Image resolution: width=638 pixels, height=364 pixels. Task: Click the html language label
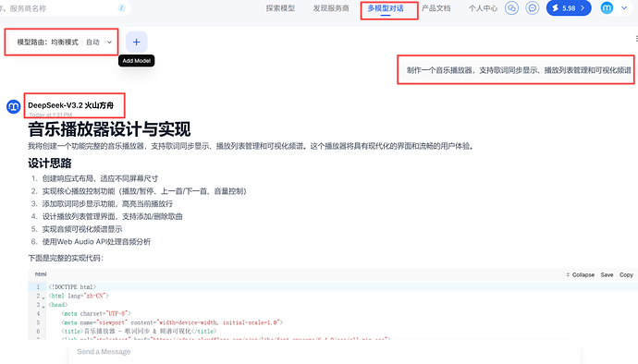click(x=41, y=274)
